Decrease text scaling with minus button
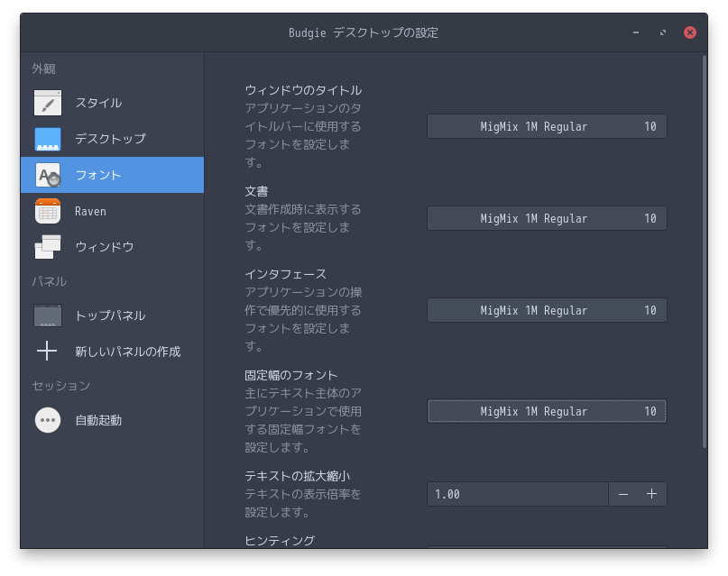Image resolution: width=728 pixels, height=576 pixels. coord(622,494)
